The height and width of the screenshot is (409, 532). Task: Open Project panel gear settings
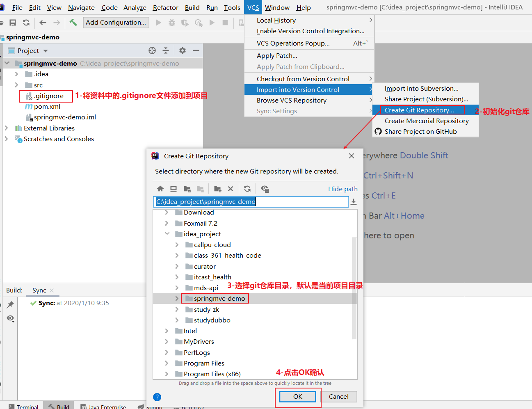183,50
